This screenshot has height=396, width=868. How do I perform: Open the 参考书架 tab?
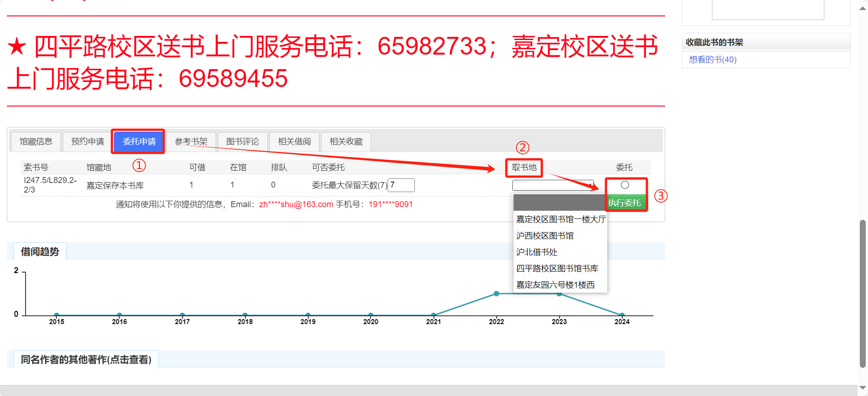pyautogui.click(x=191, y=142)
